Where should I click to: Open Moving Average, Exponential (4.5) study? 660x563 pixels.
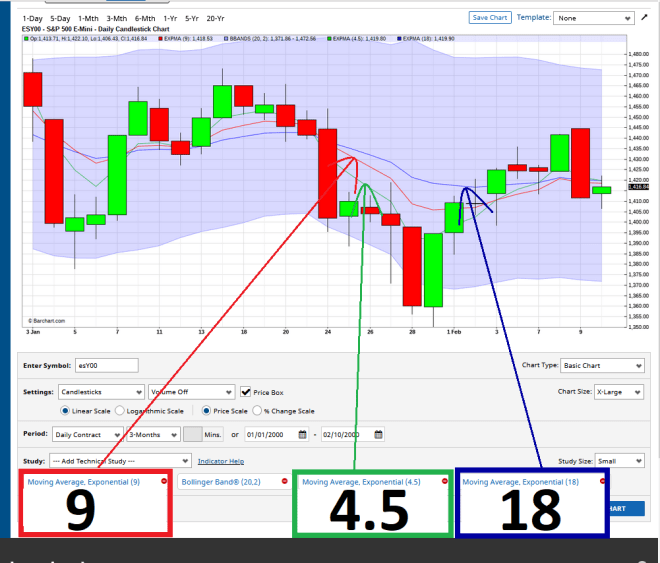(361, 482)
